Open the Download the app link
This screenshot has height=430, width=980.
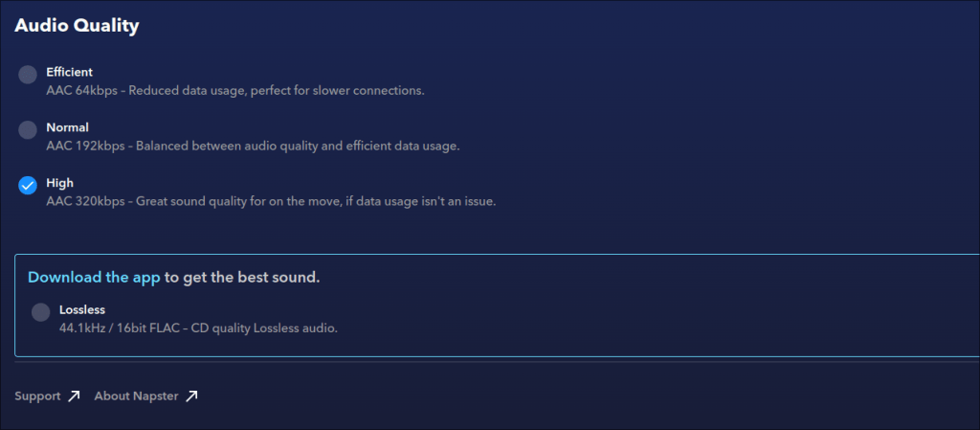(94, 278)
